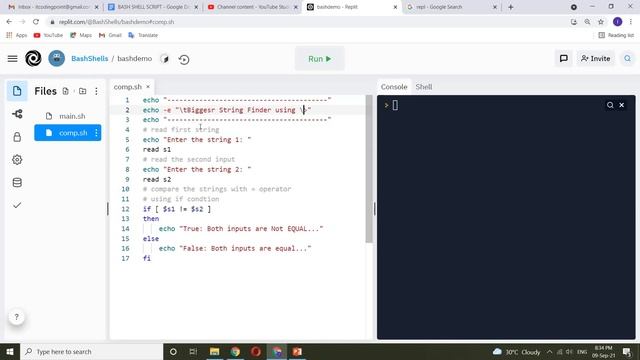Open File Explorer from taskbar
The height and width of the screenshot is (360, 640).
point(214,351)
